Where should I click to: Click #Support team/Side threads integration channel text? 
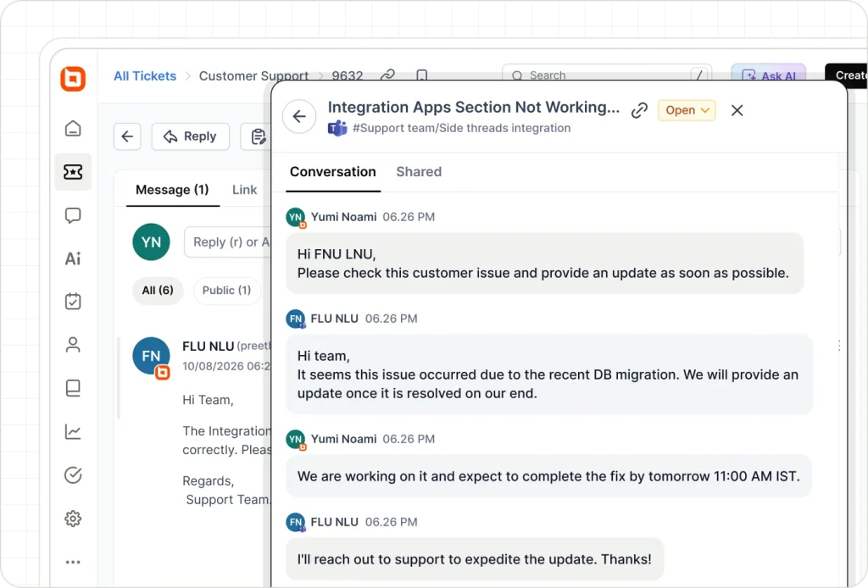click(x=462, y=128)
